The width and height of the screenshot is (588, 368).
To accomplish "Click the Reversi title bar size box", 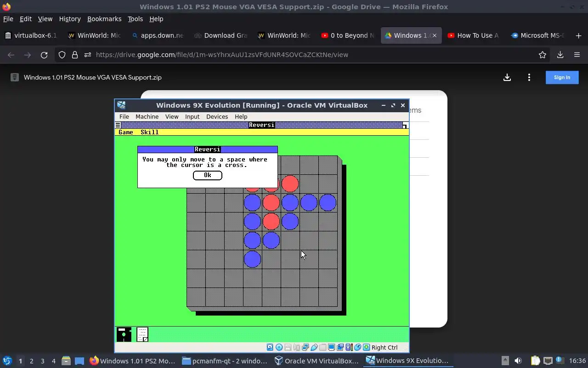I will coord(405,125).
